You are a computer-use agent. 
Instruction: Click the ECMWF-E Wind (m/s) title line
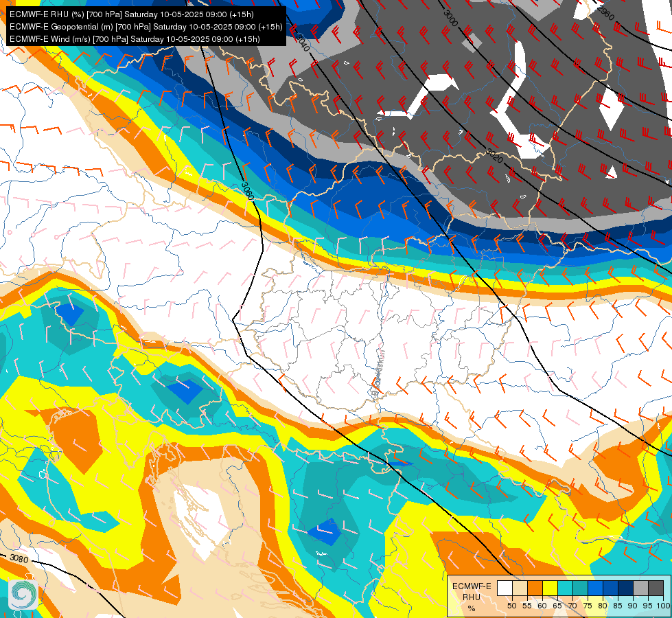click(135, 39)
